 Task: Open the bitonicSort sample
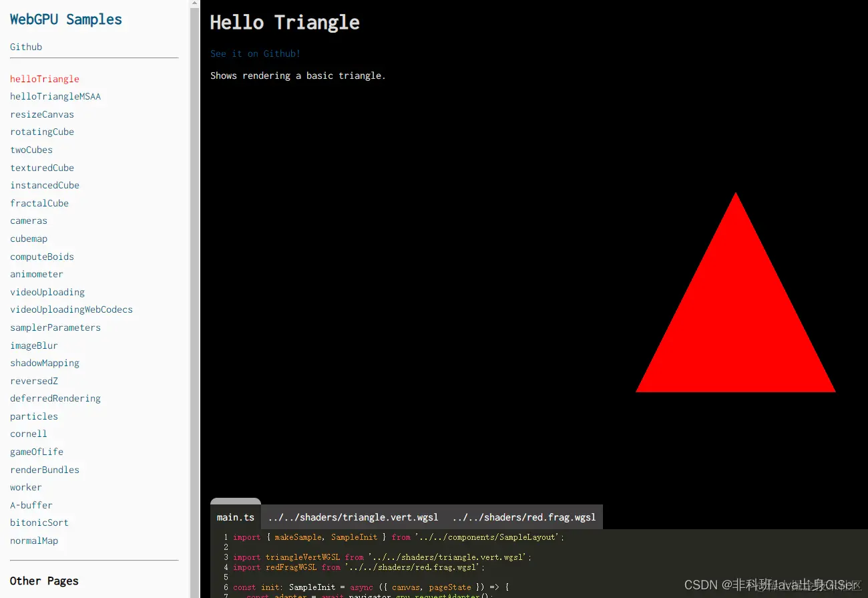pyautogui.click(x=39, y=522)
